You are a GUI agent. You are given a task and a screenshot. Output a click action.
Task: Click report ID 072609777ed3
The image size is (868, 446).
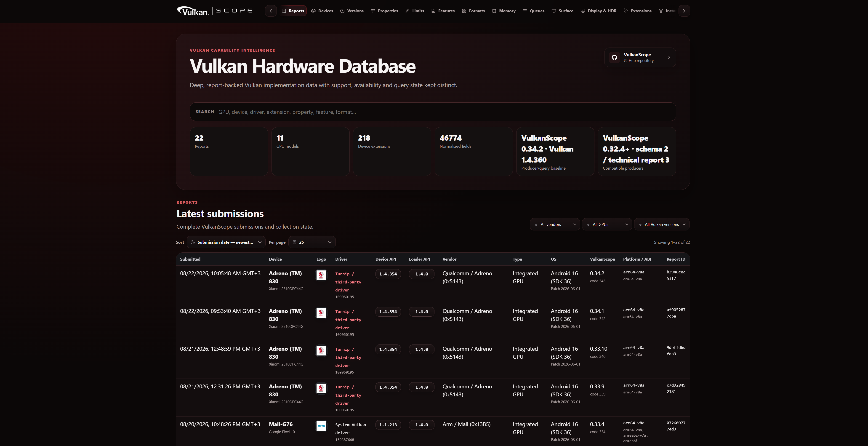pos(676,426)
